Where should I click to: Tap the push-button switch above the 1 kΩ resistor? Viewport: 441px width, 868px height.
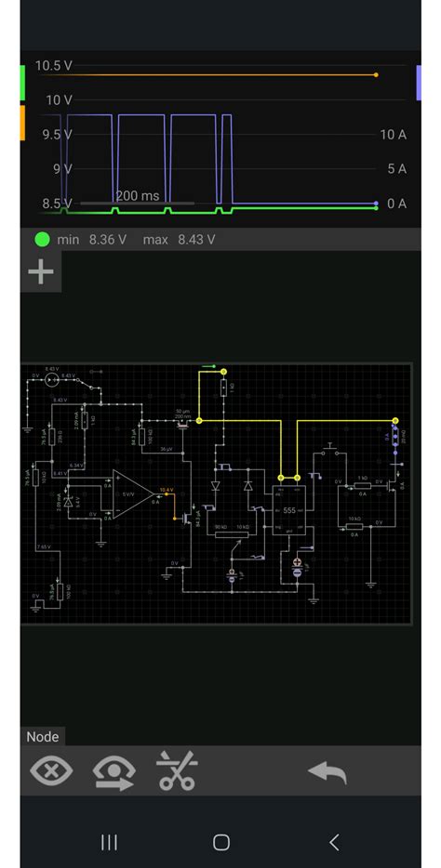(x=330, y=448)
